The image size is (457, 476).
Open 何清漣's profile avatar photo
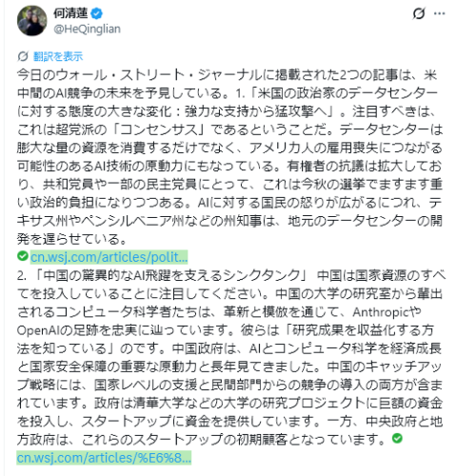[31, 21]
